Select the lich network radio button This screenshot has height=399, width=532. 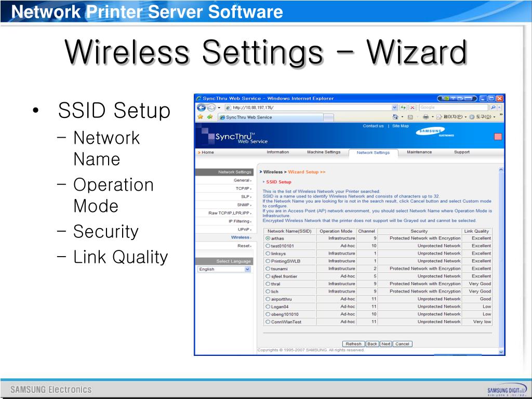(268, 291)
